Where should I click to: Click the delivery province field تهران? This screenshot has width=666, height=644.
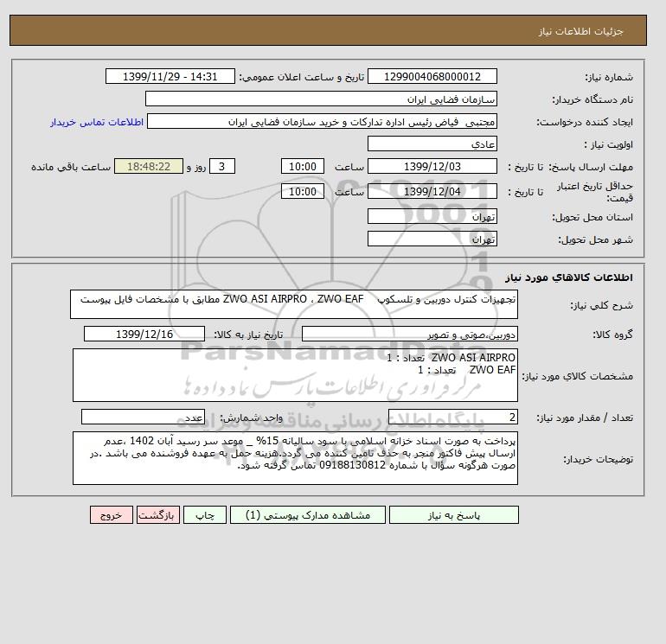point(432,216)
